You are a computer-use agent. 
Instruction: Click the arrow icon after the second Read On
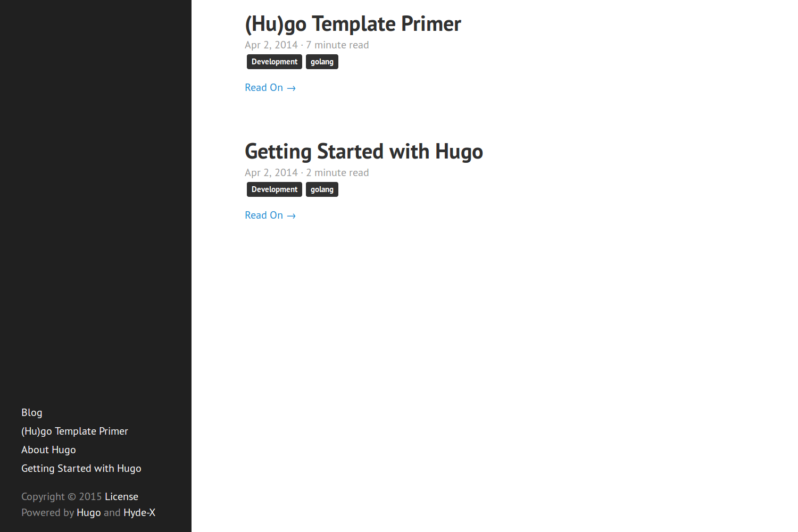click(291, 216)
